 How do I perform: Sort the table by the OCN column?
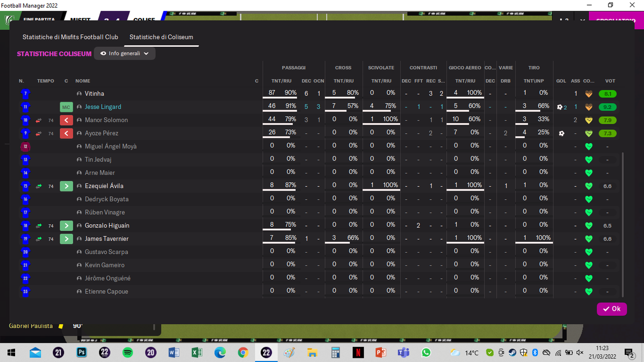tap(319, 81)
